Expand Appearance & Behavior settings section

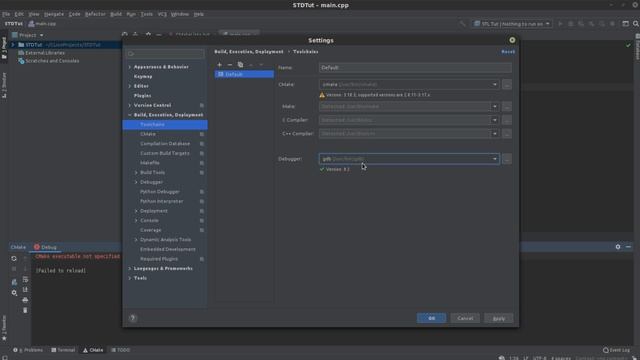pyautogui.click(x=130, y=67)
